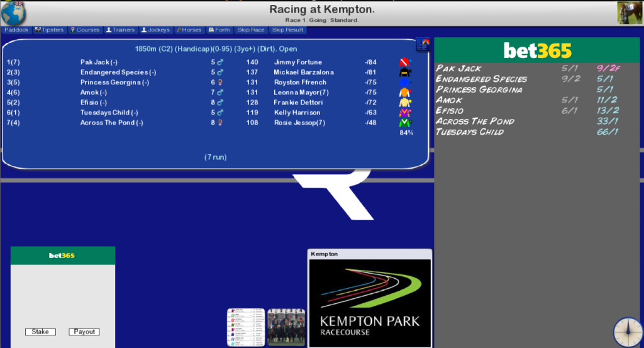This screenshot has height=348, width=644.
Task: Click the 84% percentage in racecard
Action: [x=406, y=133]
